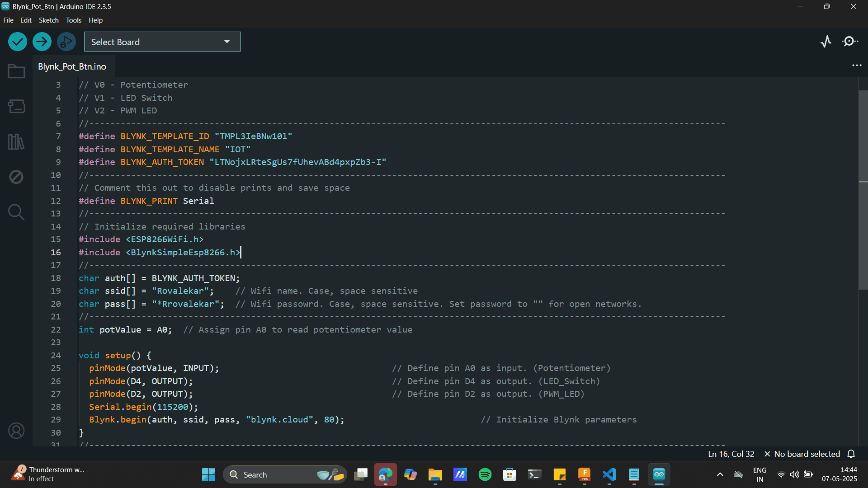Click the taskbar Search box
The height and width of the screenshot is (488, 868).
(x=285, y=474)
